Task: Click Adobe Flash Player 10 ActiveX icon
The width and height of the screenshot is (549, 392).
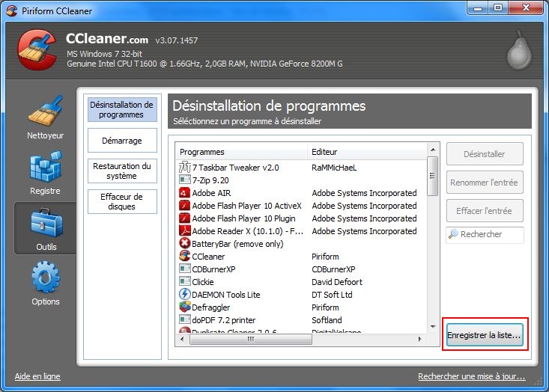Action: click(184, 206)
